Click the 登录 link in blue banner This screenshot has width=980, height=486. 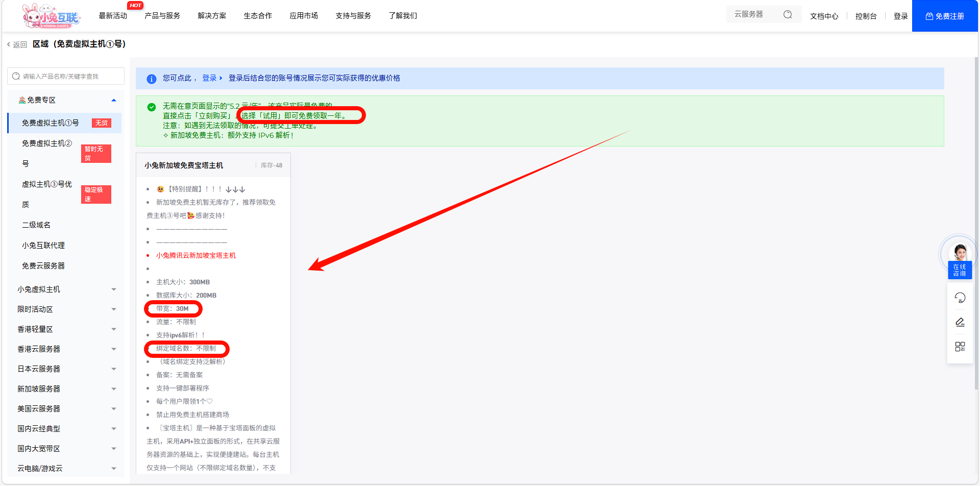[210, 78]
